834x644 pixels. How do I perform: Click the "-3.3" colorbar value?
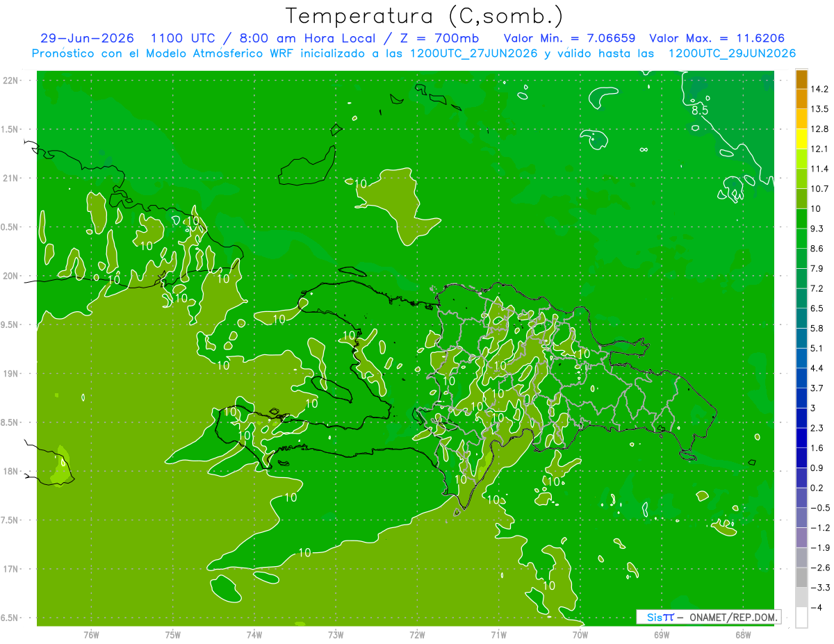pos(819,588)
